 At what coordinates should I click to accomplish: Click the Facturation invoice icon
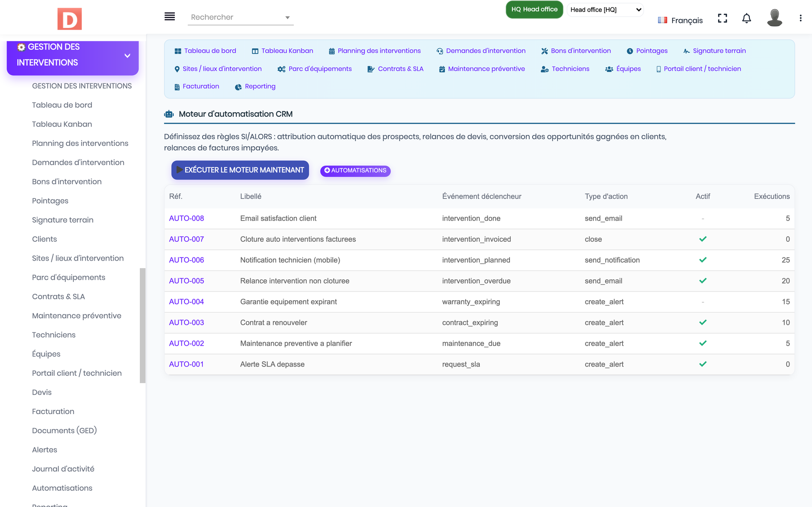[x=177, y=87]
